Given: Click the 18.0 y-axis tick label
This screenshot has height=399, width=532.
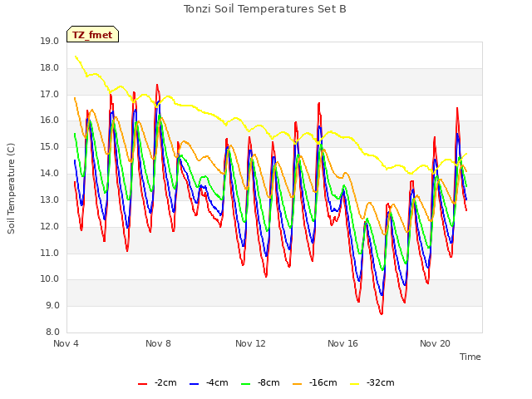Looking at the screenshot, I should tap(50, 68).
